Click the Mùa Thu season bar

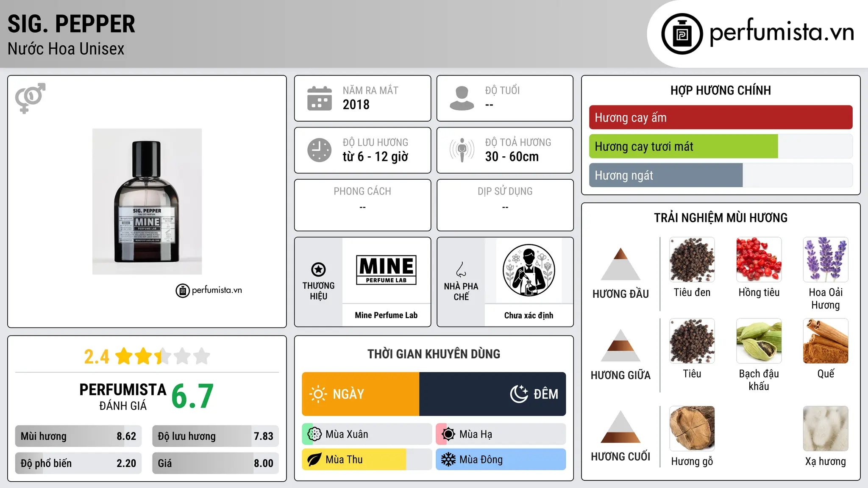[x=367, y=460]
